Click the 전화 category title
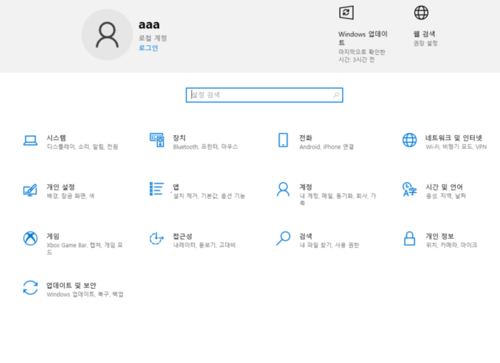This screenshot has height=363, width=500. (x=306, y=138)
